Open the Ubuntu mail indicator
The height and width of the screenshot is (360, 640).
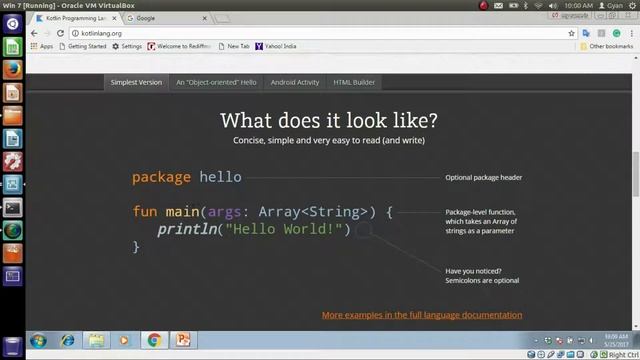pos(498,5)
